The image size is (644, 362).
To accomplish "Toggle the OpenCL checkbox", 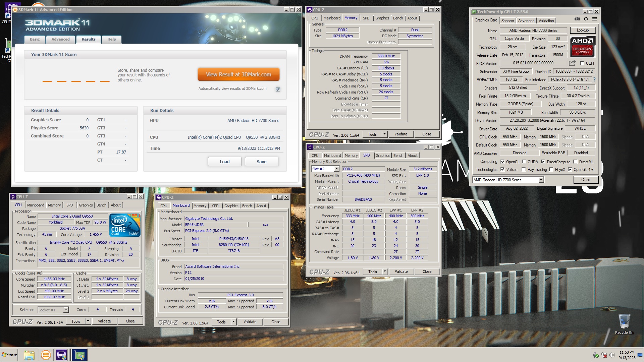I will click(502, 162).
